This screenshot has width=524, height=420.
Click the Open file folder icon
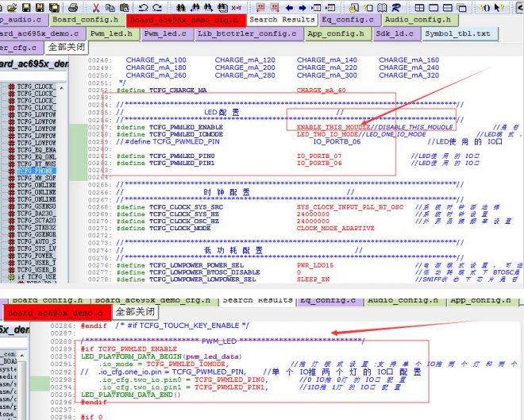coord(12,7)
